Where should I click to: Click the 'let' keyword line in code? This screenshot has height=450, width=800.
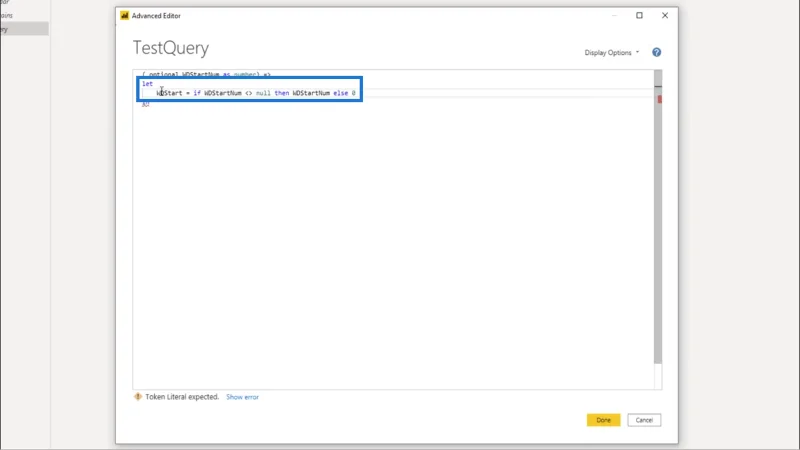147,84
